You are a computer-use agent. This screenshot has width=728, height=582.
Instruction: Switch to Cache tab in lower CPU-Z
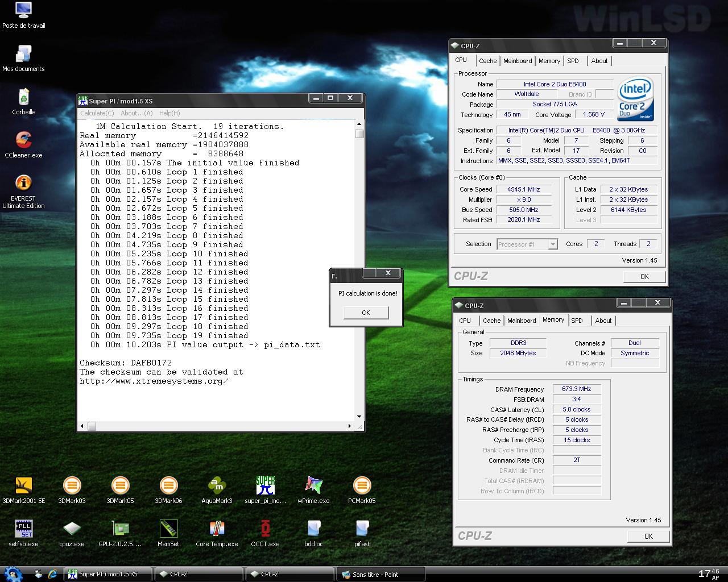point(491,321)
